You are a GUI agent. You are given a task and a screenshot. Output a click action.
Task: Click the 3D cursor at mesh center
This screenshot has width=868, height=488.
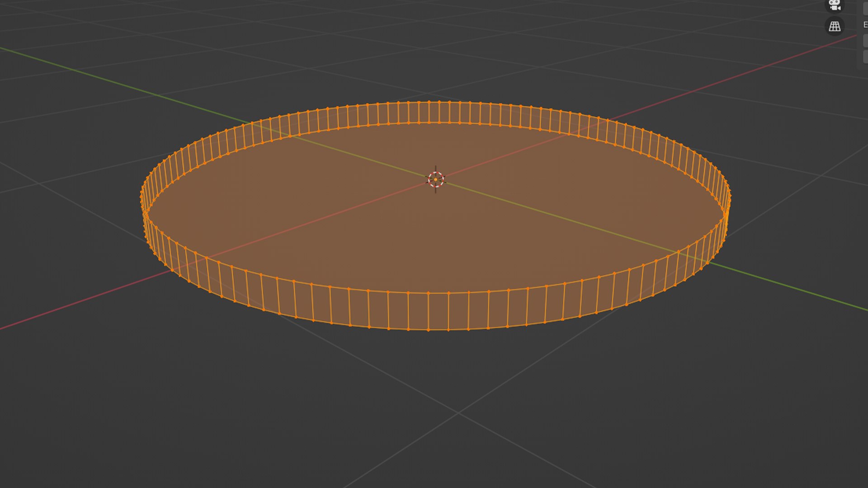click(x=436, y=179)
